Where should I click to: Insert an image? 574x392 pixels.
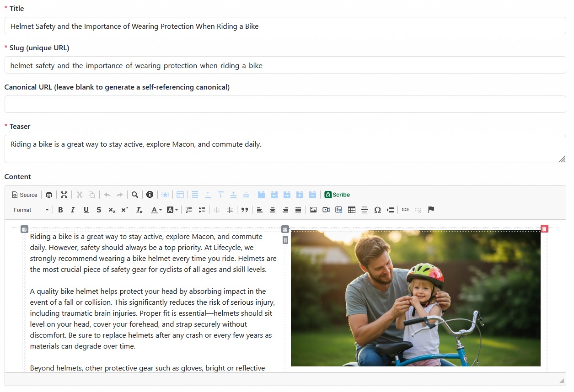pyautogui.click(x=313, y=210)
